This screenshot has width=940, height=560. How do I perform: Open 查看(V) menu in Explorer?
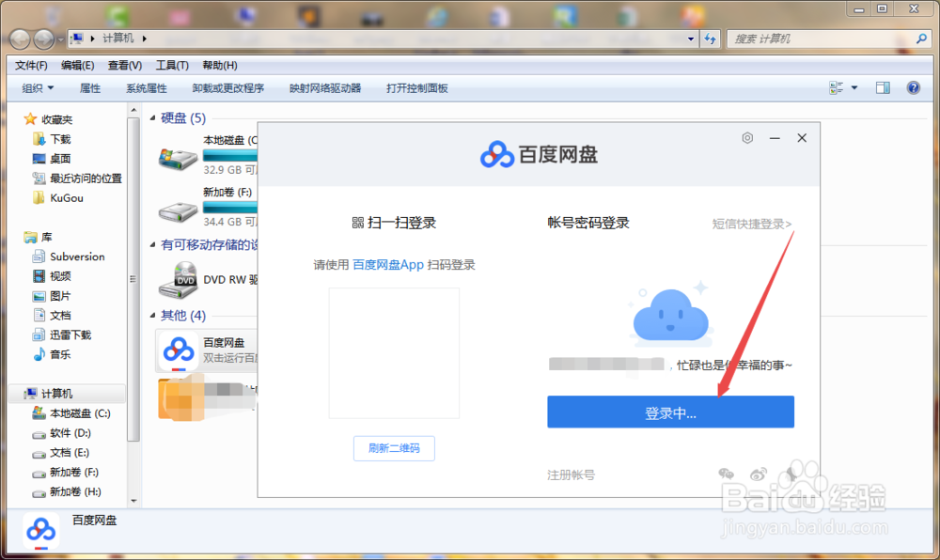[125, 65]
